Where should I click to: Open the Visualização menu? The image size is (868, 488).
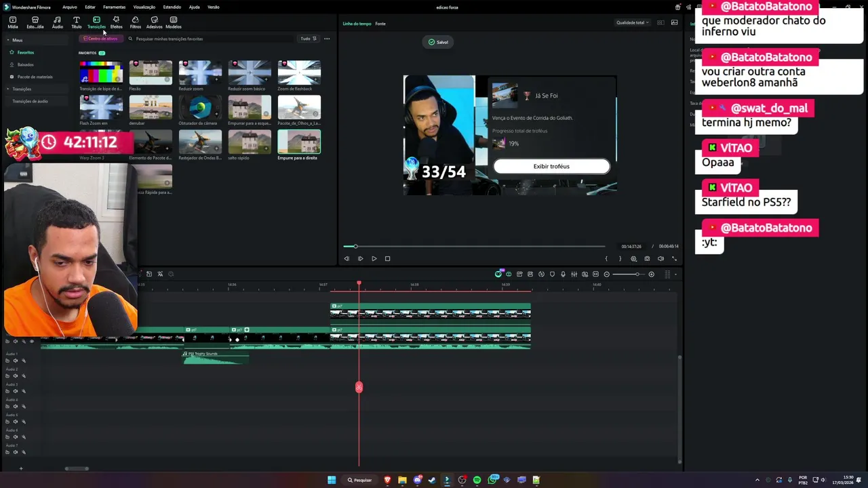pyautogui.click(x=144, y=7)
